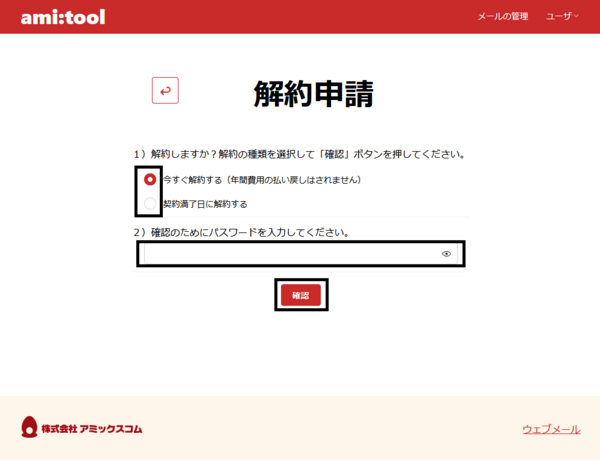
Task: Go back using the return arrow button
Action: (x=165, y=91)
